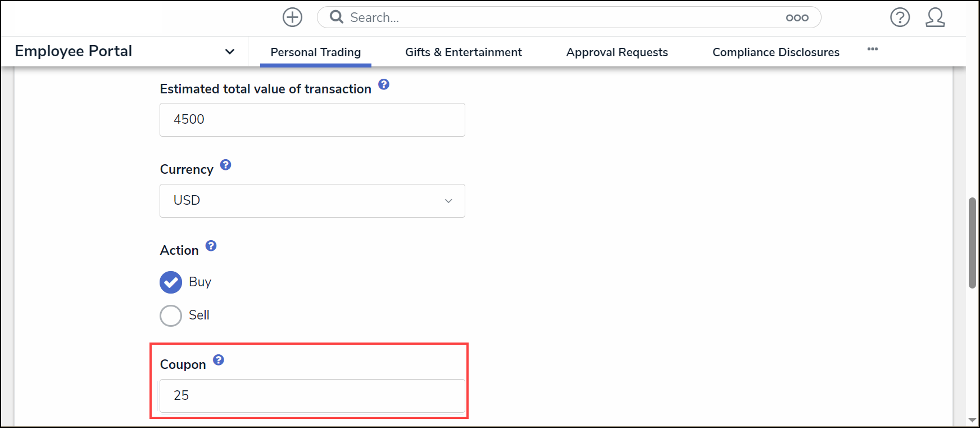Select the Sell radio button

[171, 316]
